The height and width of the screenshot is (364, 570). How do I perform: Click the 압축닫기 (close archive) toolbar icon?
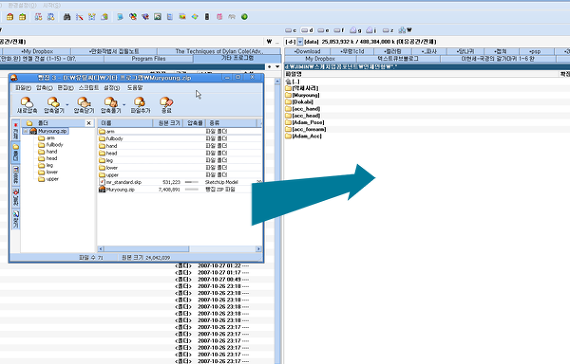(84, 105)
